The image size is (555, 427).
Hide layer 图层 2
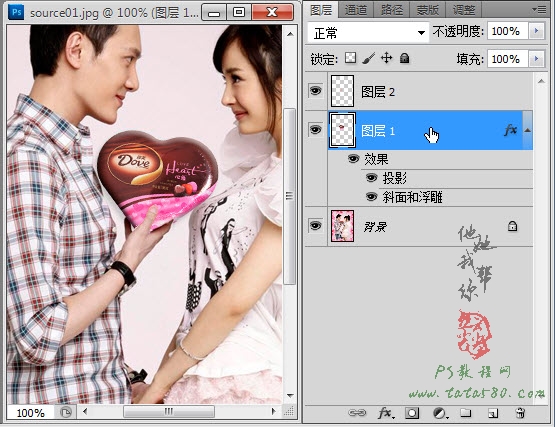[x=315, y=91]
